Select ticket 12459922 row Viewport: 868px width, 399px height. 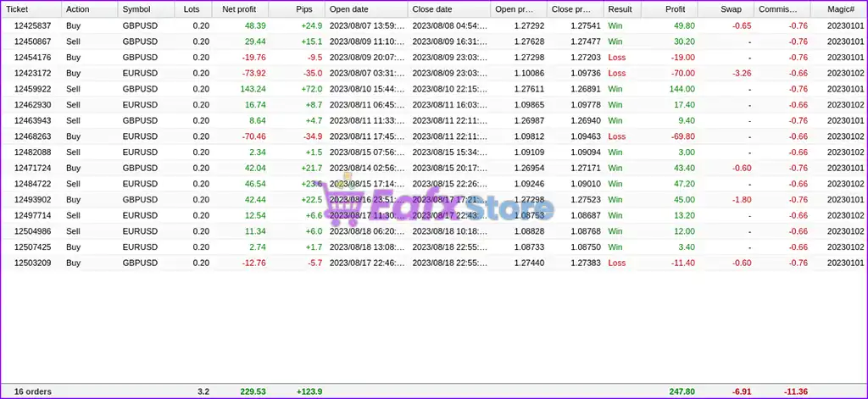[x=434, y=89]
